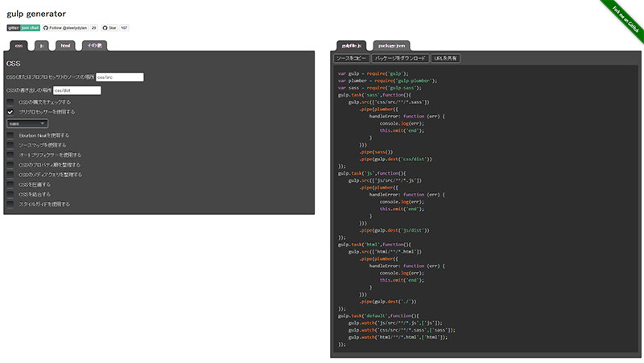Switch to the css tab
Screen dimensions: 644x363
(x=19, y=46)
